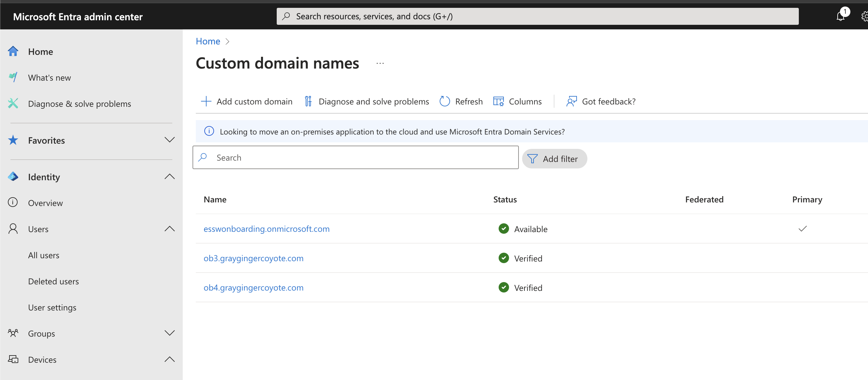Click the Microsoft Entra admin center title

click(78, 17)
